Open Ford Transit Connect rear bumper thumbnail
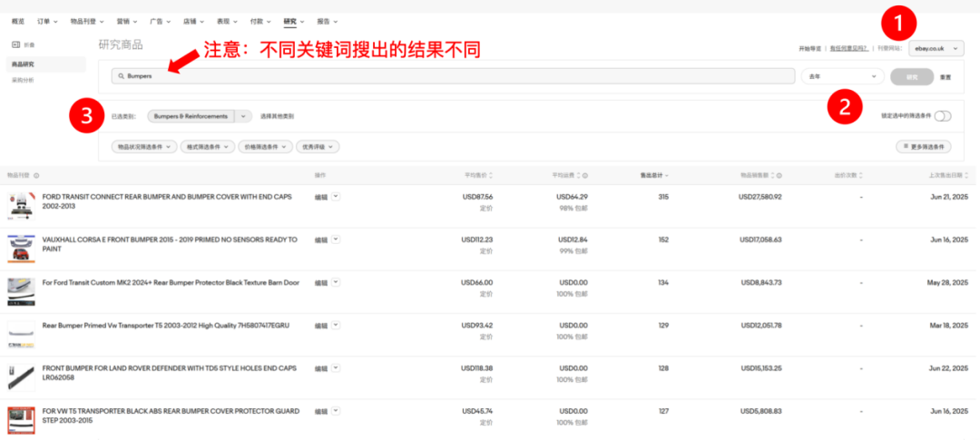980x440 pixels. tap(21, 206)
